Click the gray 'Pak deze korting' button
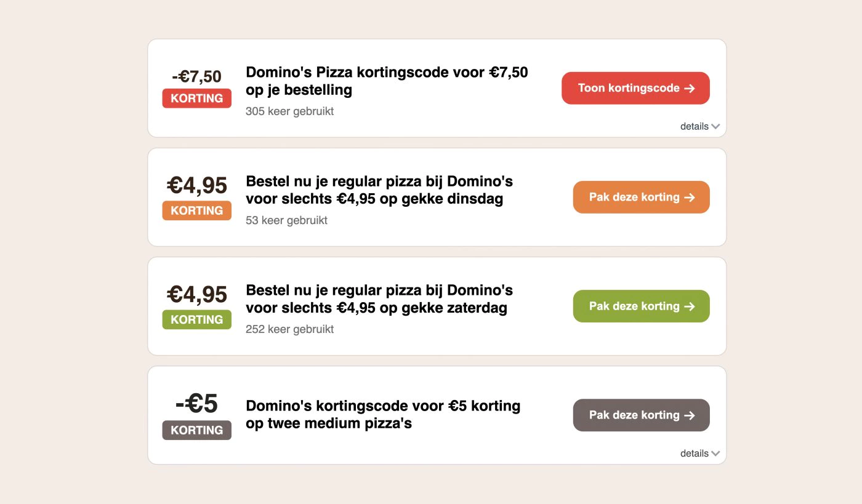Image resolution: width=862 pixels, height=504 pixels. click(x=641, y=415)
